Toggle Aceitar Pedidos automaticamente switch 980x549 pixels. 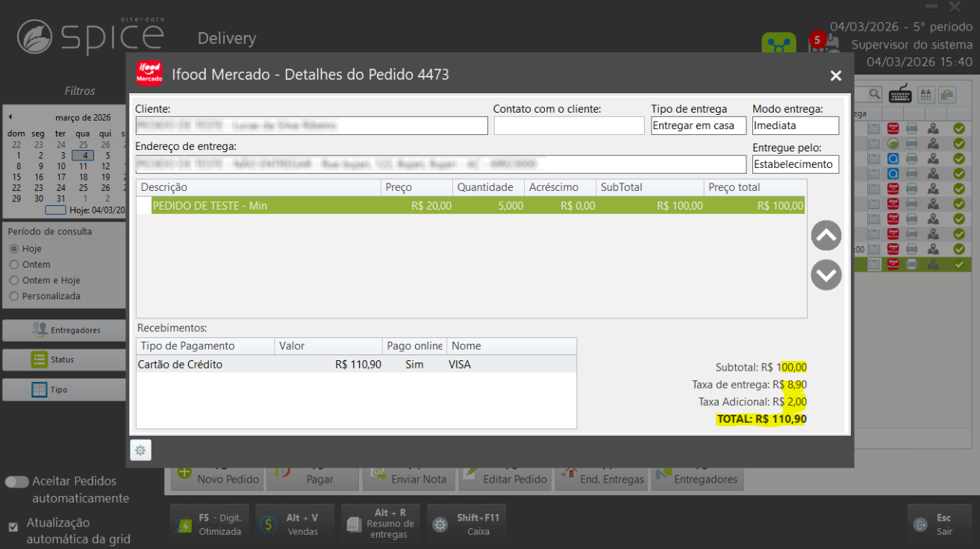16,482
